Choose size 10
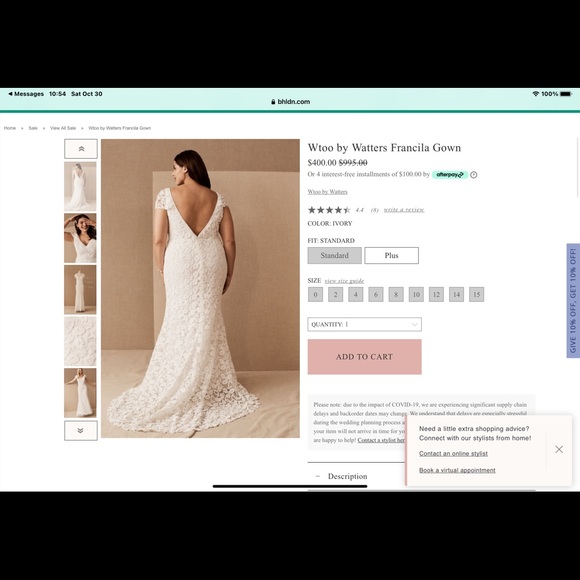Screen dimensions: 580x580 416,294
